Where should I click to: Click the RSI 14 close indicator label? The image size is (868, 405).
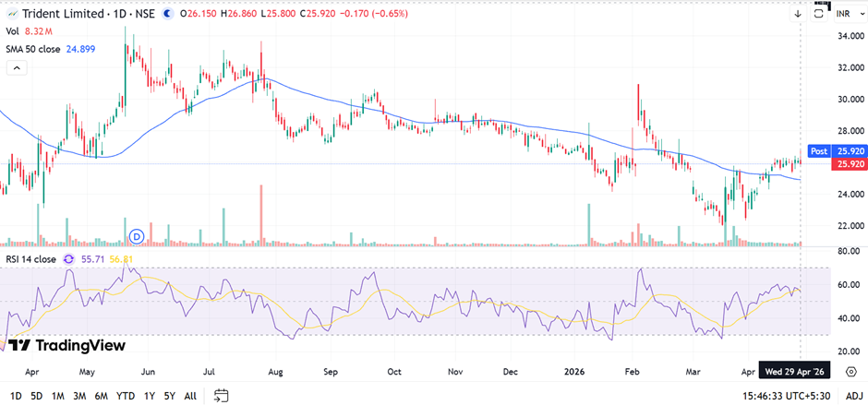click(32, 260)
